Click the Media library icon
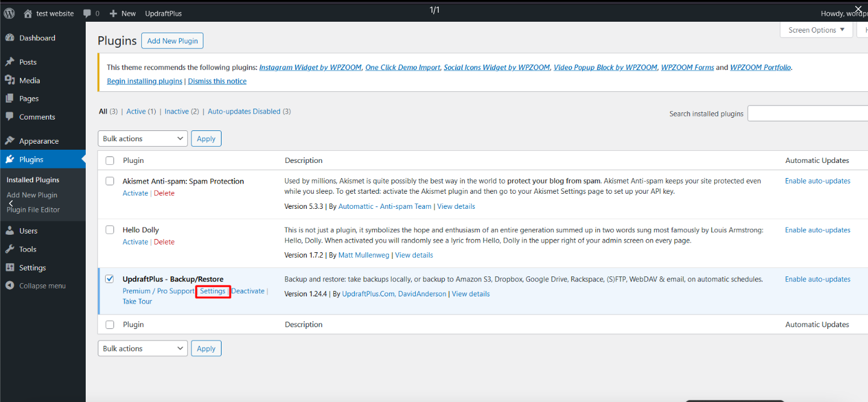The height and width of the screenshot is (402, 868). (10, 80)
